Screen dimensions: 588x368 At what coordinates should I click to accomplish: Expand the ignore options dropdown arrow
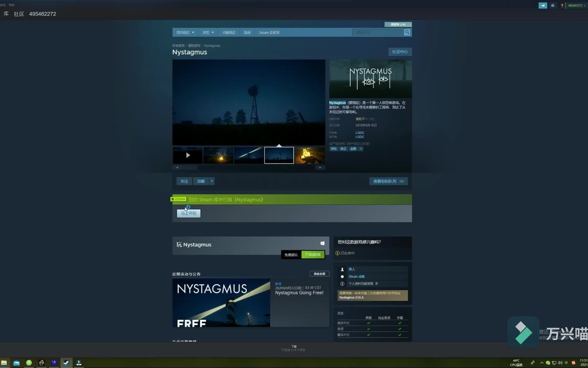[212, 181]
